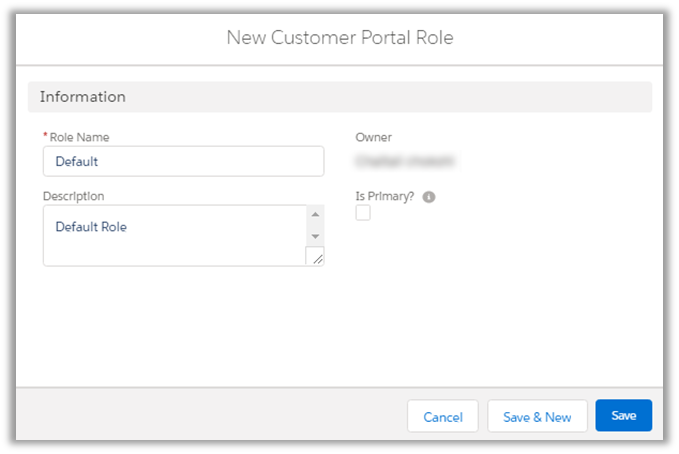
Task: Click the red required asterisk by Role Name
Action: [x=45, y=136]
